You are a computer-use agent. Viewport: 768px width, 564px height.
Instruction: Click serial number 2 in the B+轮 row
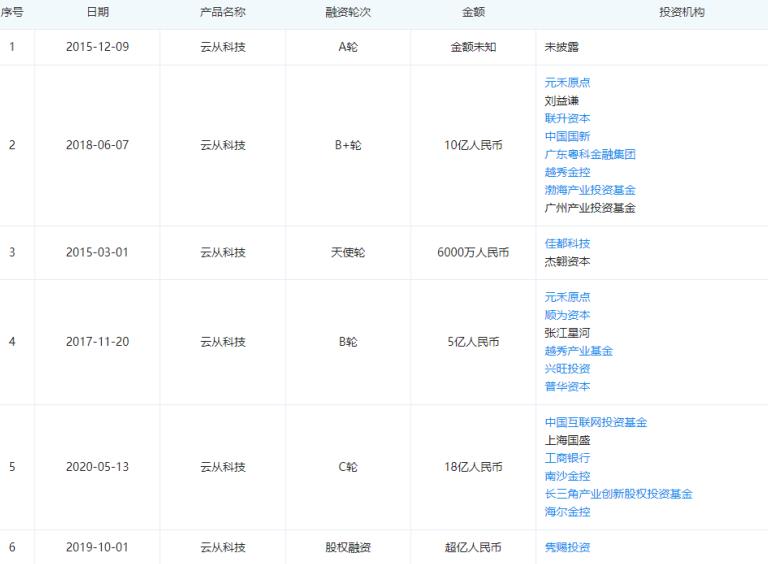(x=12, y=145)
